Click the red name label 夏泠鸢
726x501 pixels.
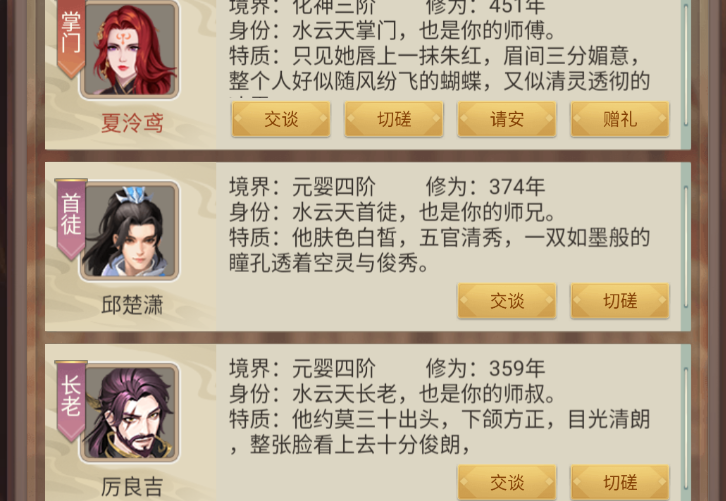click(132, 124)
